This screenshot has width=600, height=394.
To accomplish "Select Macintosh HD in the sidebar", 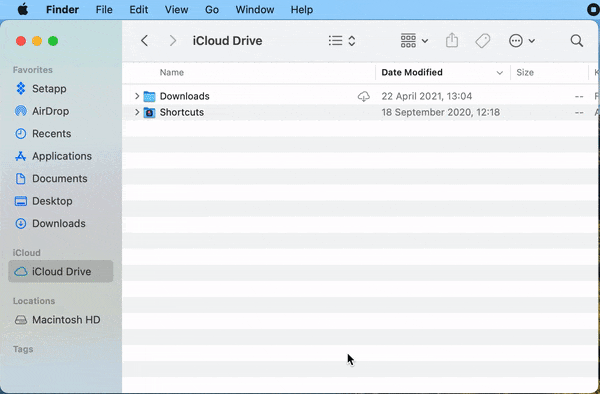I will point(60,320).
